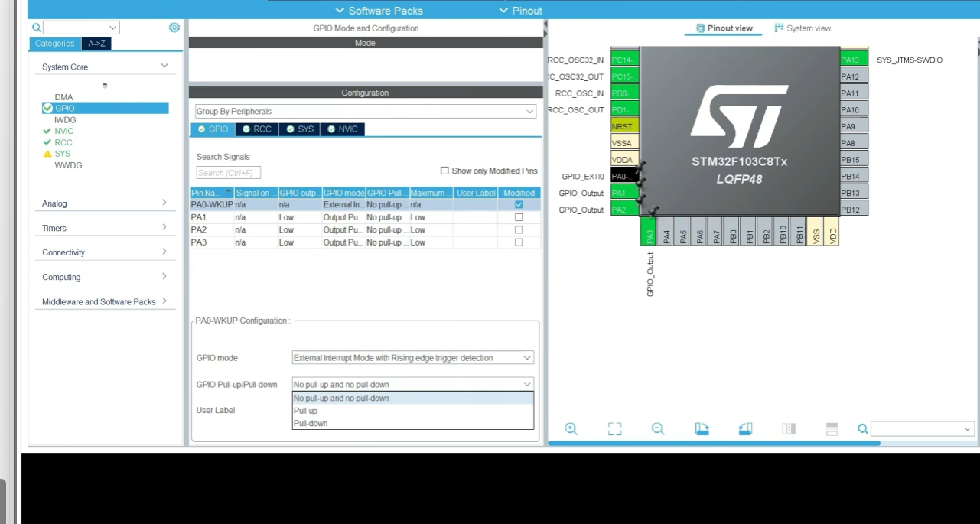Expand the Analog category

click(x=164, y=203)
